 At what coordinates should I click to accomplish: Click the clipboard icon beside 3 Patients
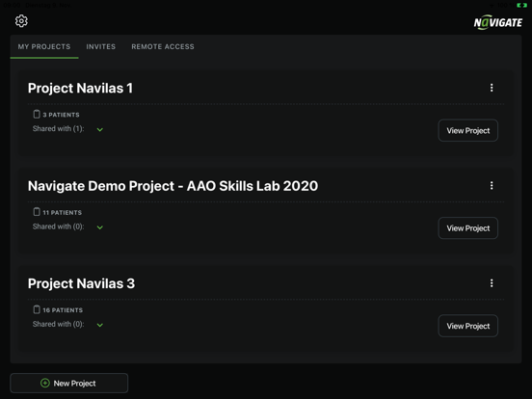coord(37,115)
